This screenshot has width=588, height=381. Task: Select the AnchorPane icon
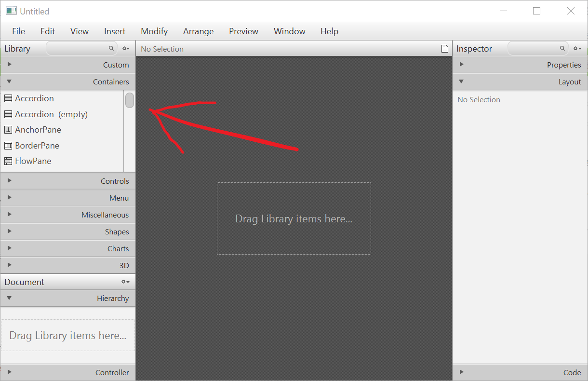point(8,130)
